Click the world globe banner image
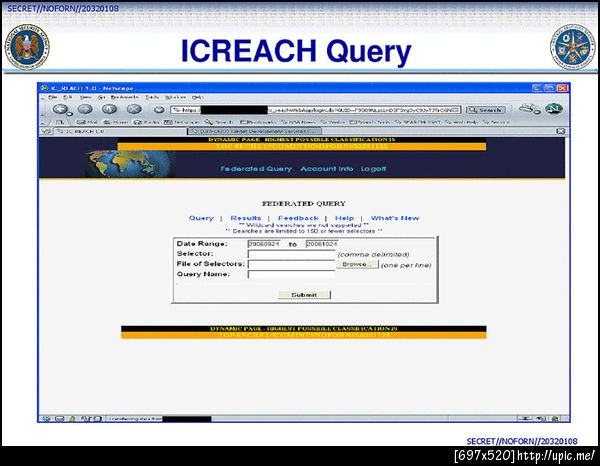 coord(130,164)
